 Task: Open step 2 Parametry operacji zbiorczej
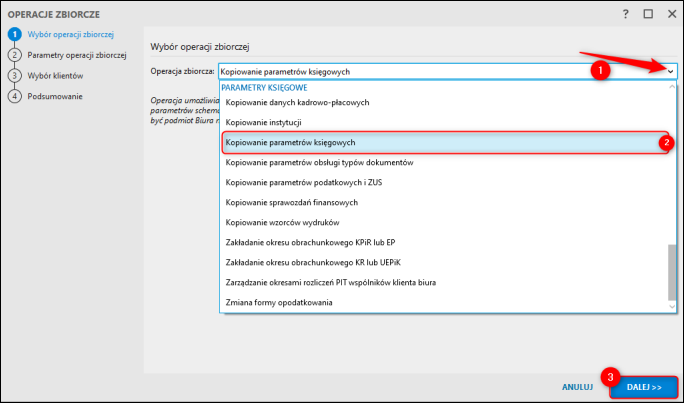point(75,55)
